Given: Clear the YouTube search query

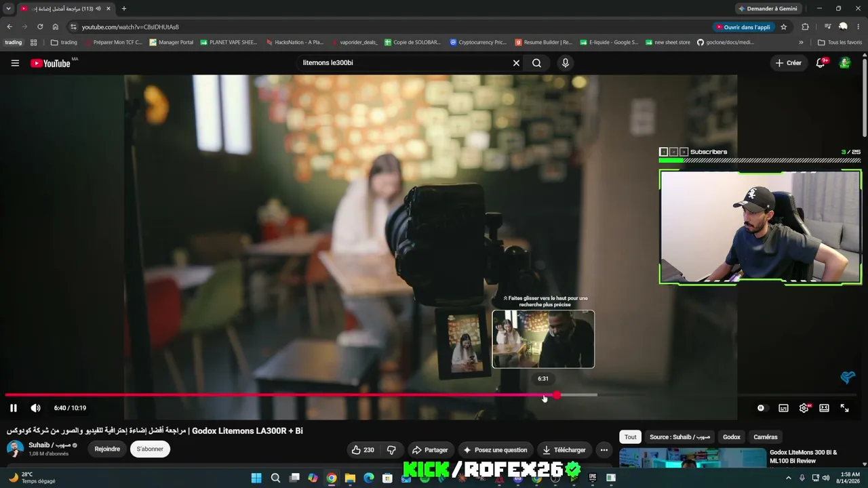Looking at the screenshot, I should click(x=516, y=63).
